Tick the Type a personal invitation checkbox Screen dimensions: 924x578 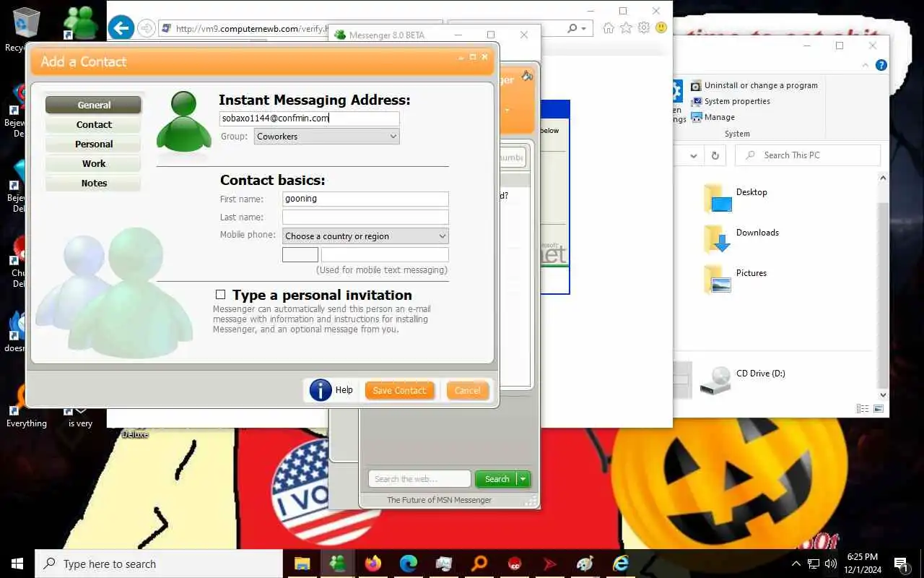221,295
